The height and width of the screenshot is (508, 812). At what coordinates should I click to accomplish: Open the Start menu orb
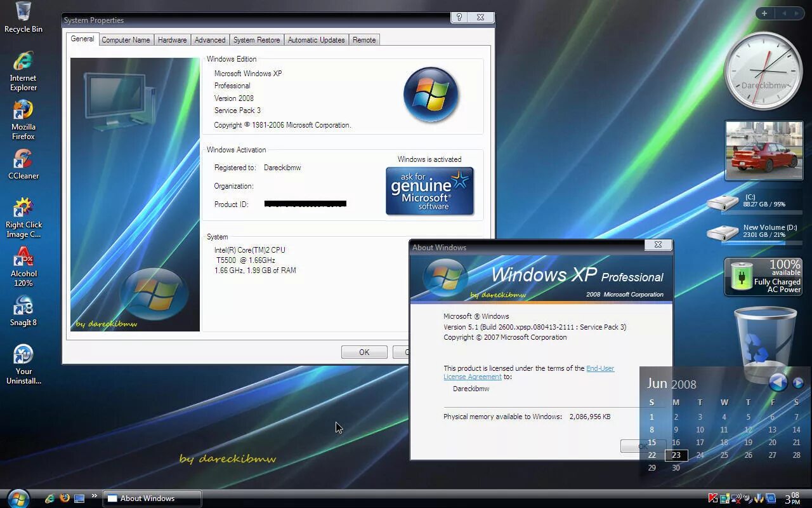(x=18, y=498)
